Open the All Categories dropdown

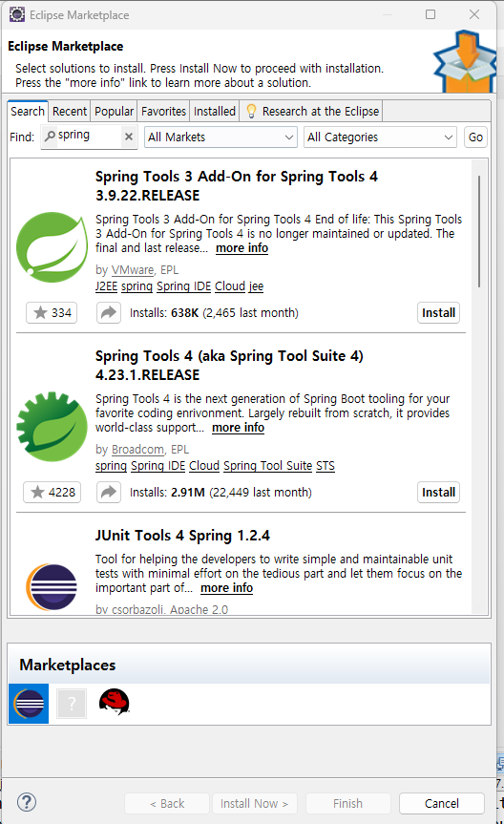click(380, 137)
